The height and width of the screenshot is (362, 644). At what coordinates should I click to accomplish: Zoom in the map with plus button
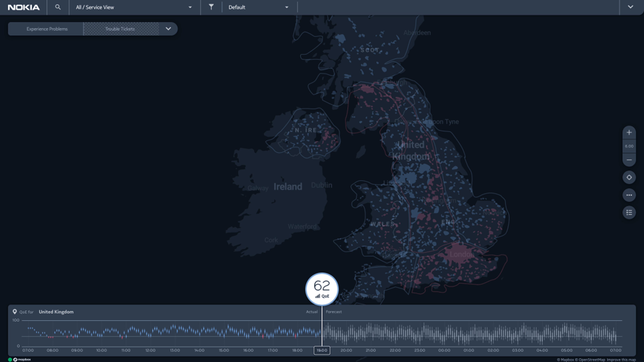629,133
